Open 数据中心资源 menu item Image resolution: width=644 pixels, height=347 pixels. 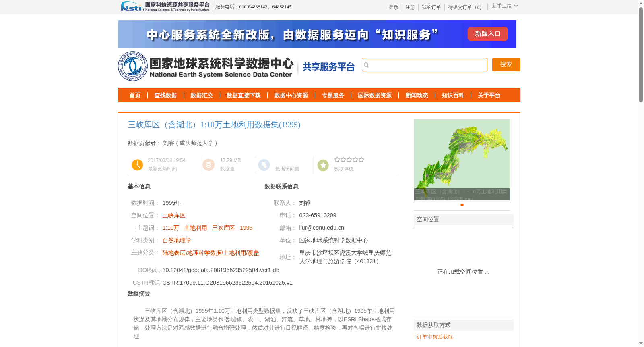(291, 95)
